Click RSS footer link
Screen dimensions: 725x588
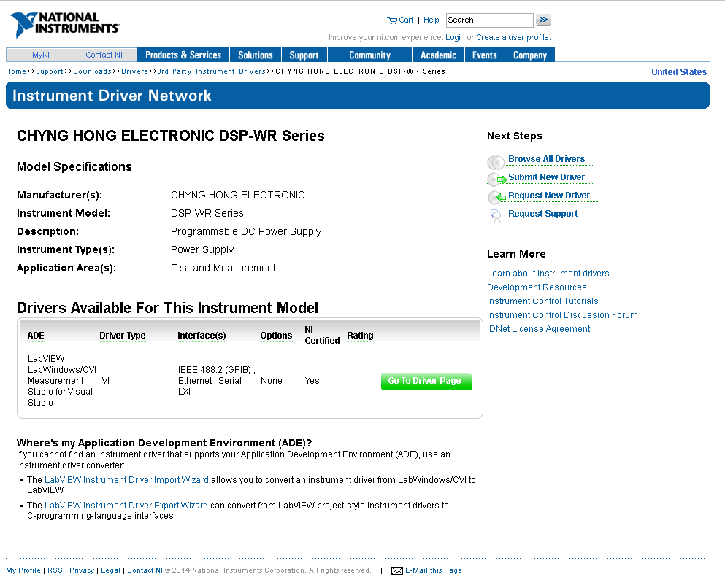coord(55,570)
